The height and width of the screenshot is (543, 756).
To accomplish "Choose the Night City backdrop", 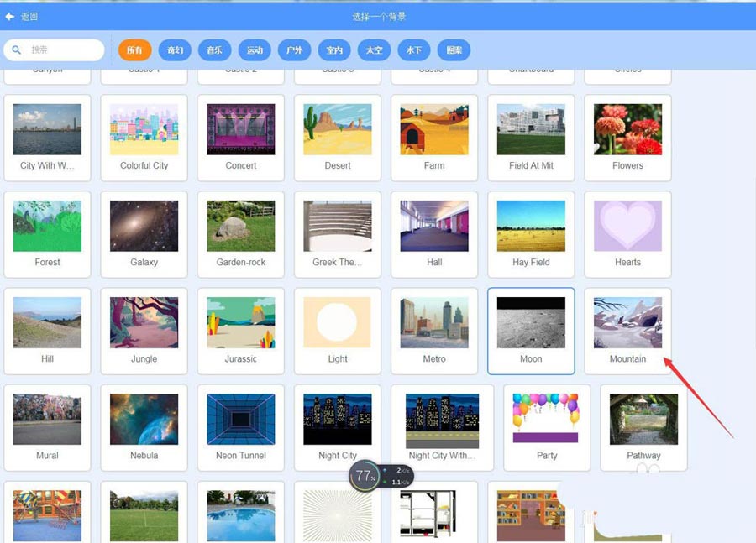I will pyautogui.click(x=338, y=428).
